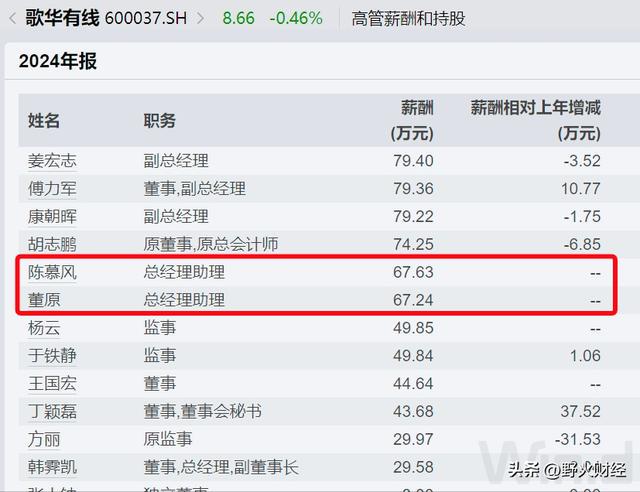
Task: Click the 姓名 column header
Action: click(44, 121)
